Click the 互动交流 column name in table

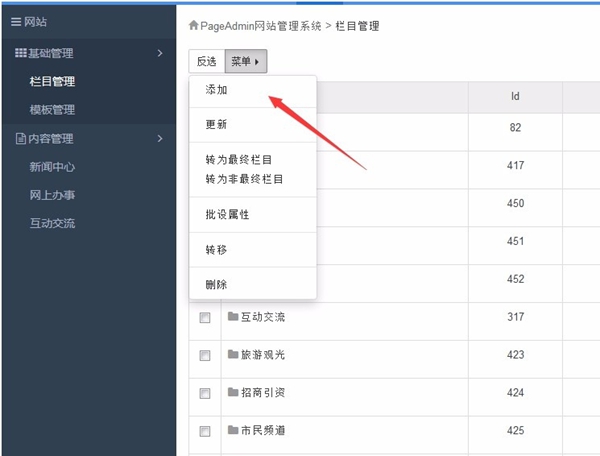pos(263,317)
